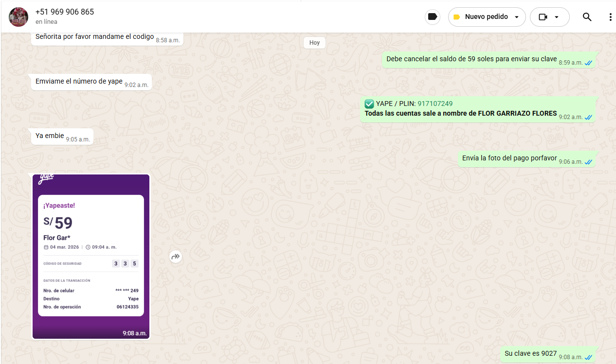Click the 'Emviame el número de yape' message
This screenshot has width=616, height=364.
[x=79, y=81]
